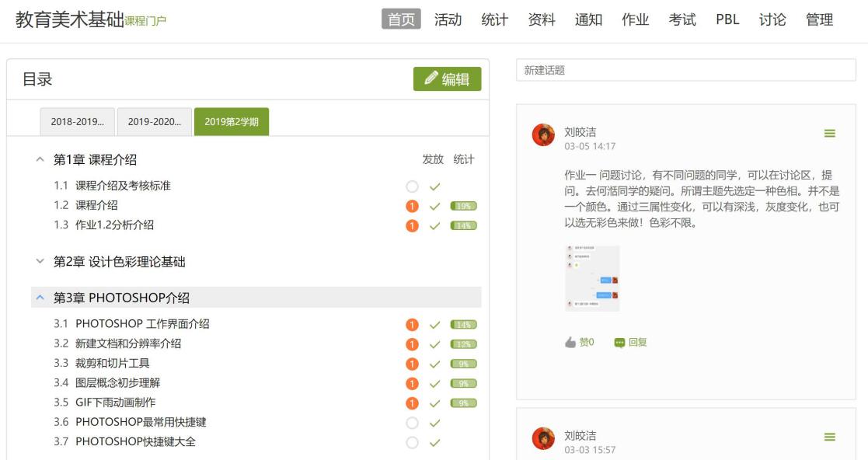Expand 第2章 设计色彩理论基础 chapter

coord(40,262)
